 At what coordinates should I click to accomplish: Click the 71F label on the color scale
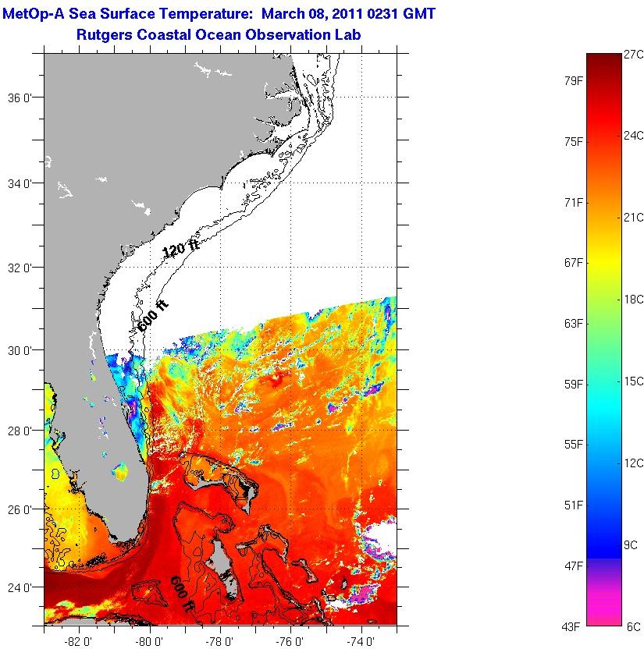coord(574,202)
